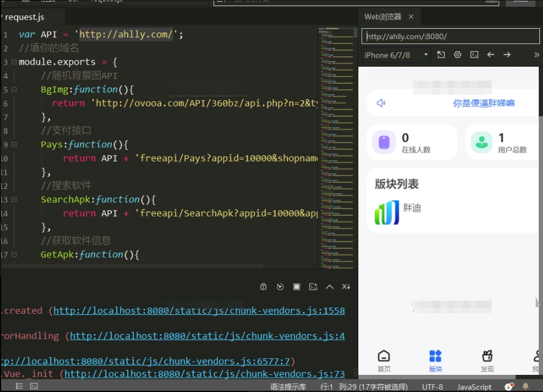Collapse BgImg function fold on line 5
The width and height of the screenshot is (543, 392).
click(14, 89)
